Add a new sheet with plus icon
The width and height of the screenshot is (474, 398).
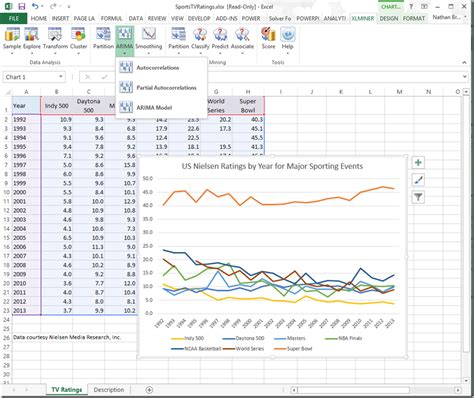[149, 390]
